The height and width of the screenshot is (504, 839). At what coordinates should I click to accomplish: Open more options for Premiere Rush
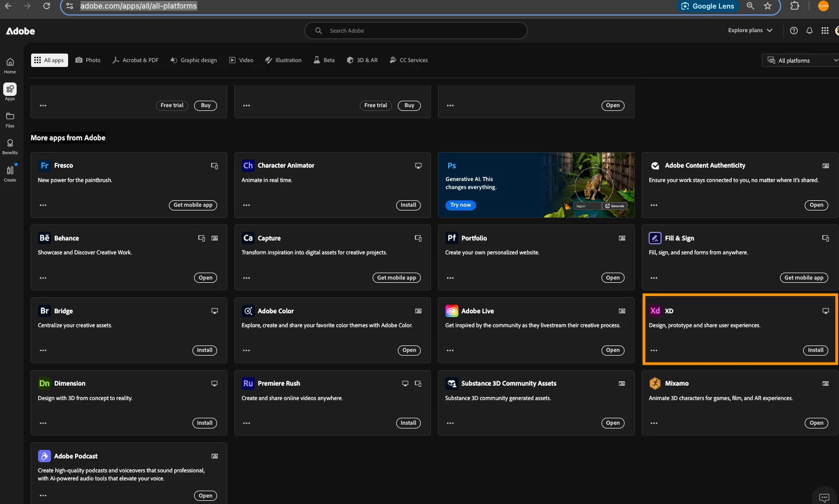click(x=247, y=423)
